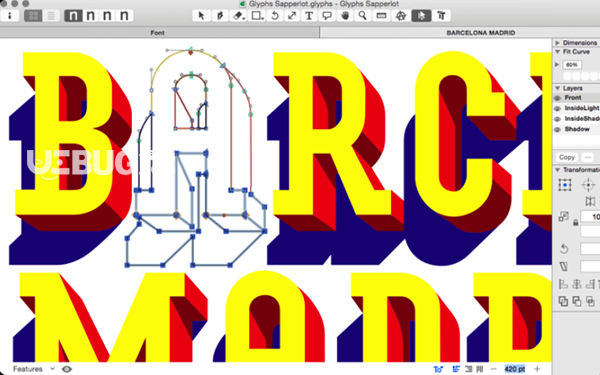
Task: Click the slant skew icon
Action: click(x=564, y=266)
